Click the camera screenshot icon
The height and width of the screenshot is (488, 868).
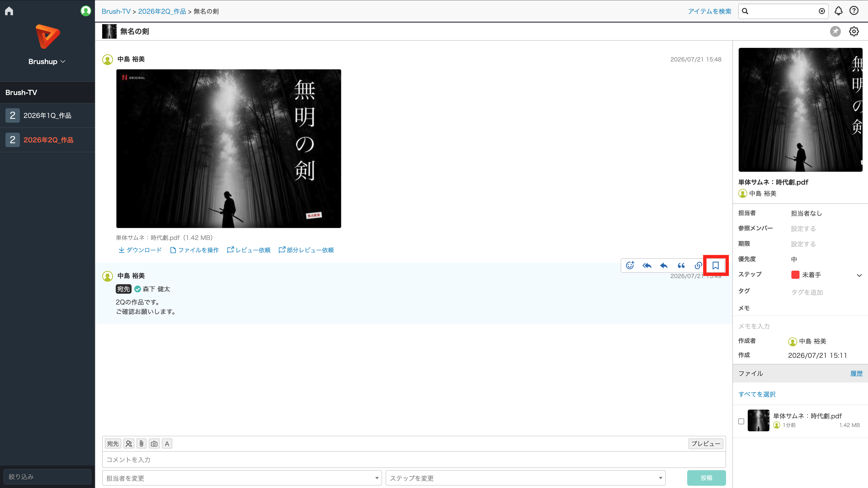tap(154, 443)
